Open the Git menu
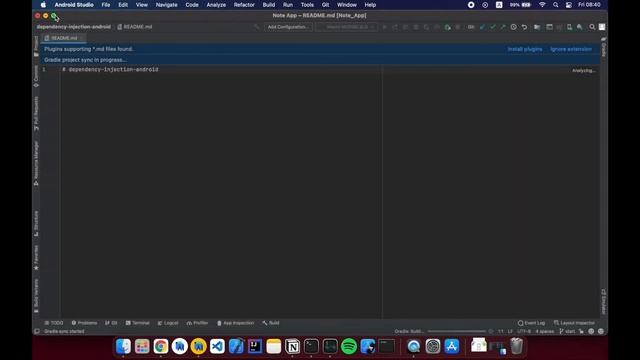Viewport: 640px width, 360px height. tap(325, 5)
